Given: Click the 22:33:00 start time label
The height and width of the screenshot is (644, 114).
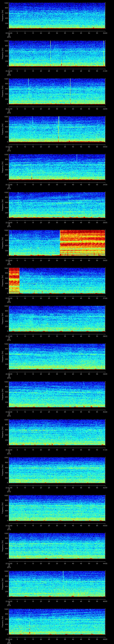Looking at the screenshot, I should click(9, 185).
